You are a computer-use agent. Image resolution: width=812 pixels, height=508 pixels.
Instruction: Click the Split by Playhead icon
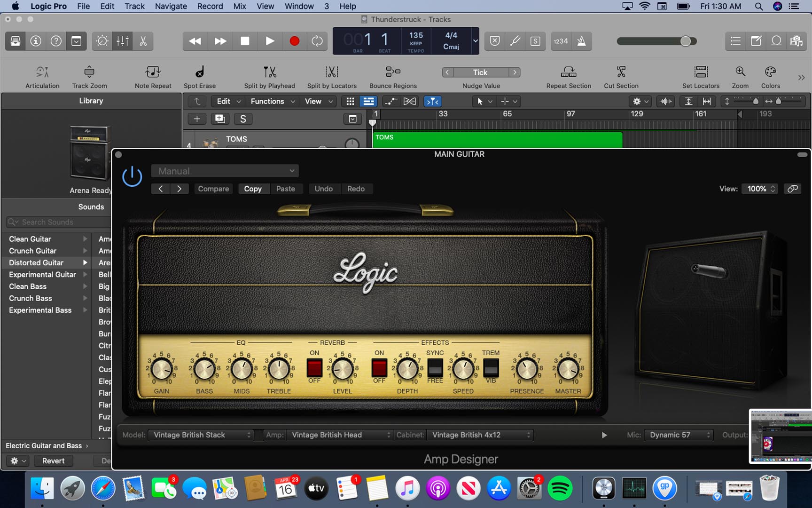270,72
